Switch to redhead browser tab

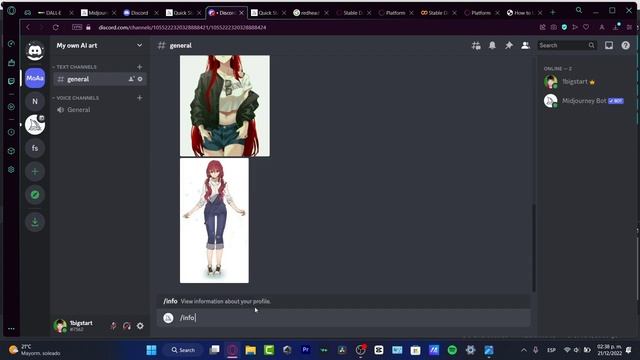point(310,13)
